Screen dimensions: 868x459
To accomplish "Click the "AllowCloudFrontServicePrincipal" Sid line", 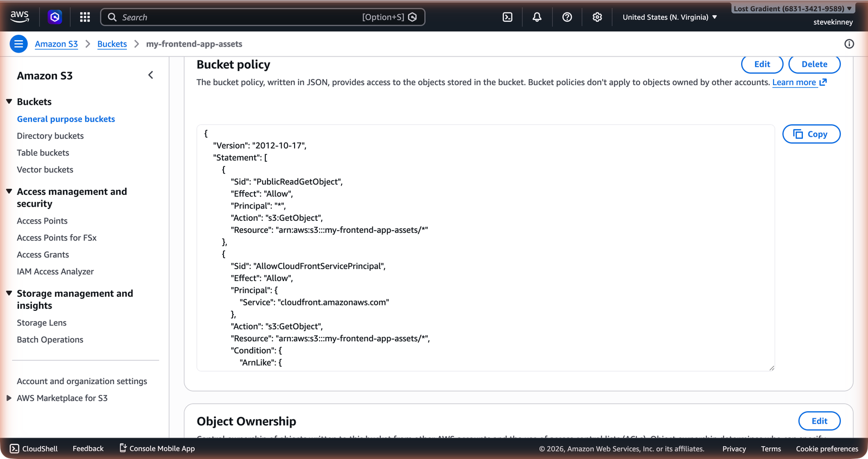I will [308, 266].
